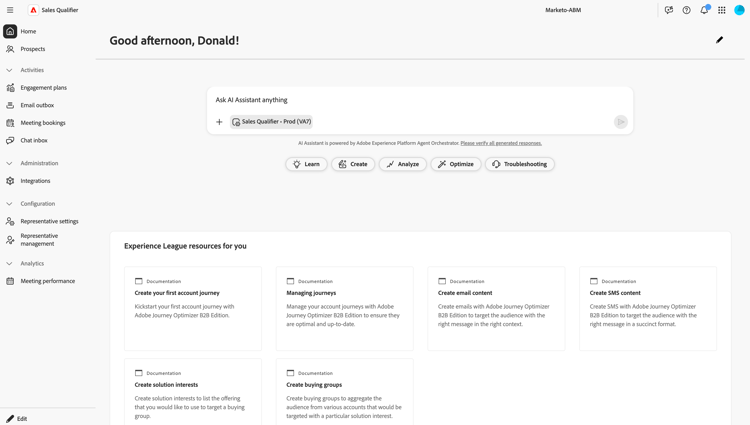This screenshot has width=750, height=425.
Task: Open Meeting performance analytics
Action: pos(48,281)
